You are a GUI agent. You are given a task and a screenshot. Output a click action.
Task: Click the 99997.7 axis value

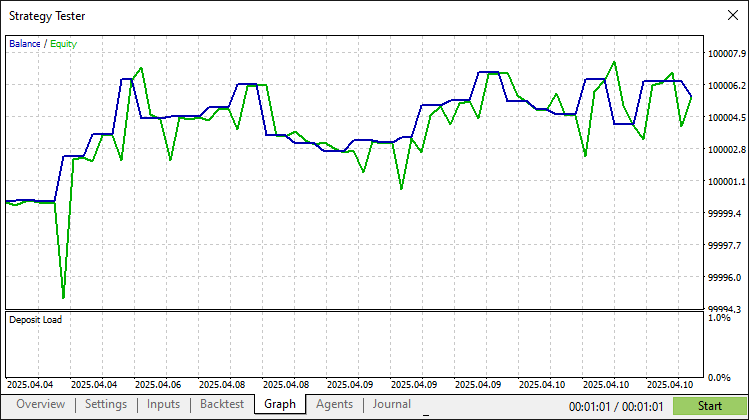coord(725,246)
